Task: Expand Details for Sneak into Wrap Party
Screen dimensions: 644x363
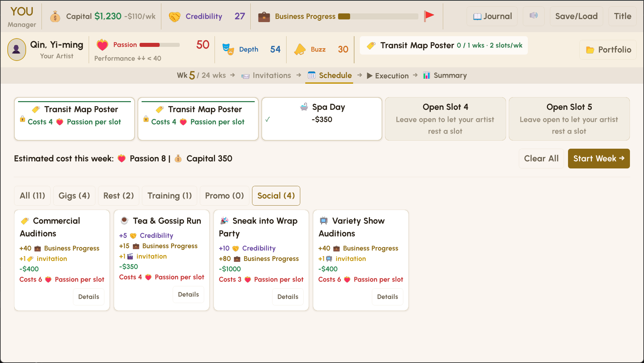Action: coord(288,297)
